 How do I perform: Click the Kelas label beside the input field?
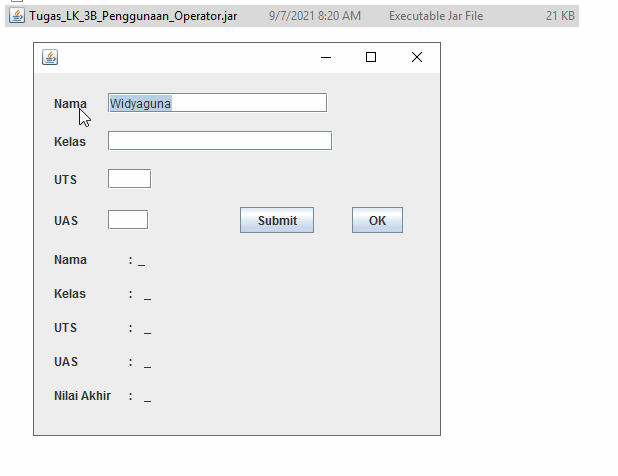click(70, 141)
